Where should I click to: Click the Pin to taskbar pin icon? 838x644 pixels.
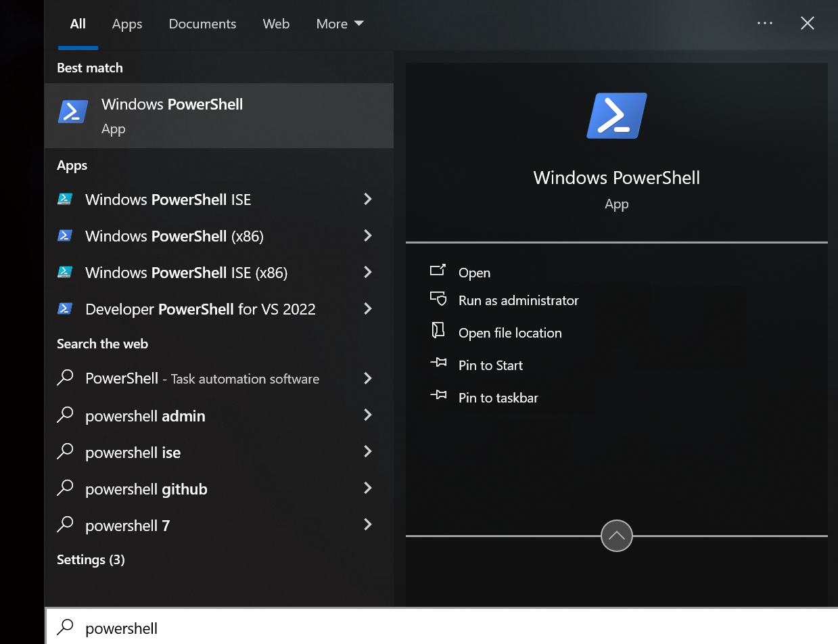click(438, 395)
